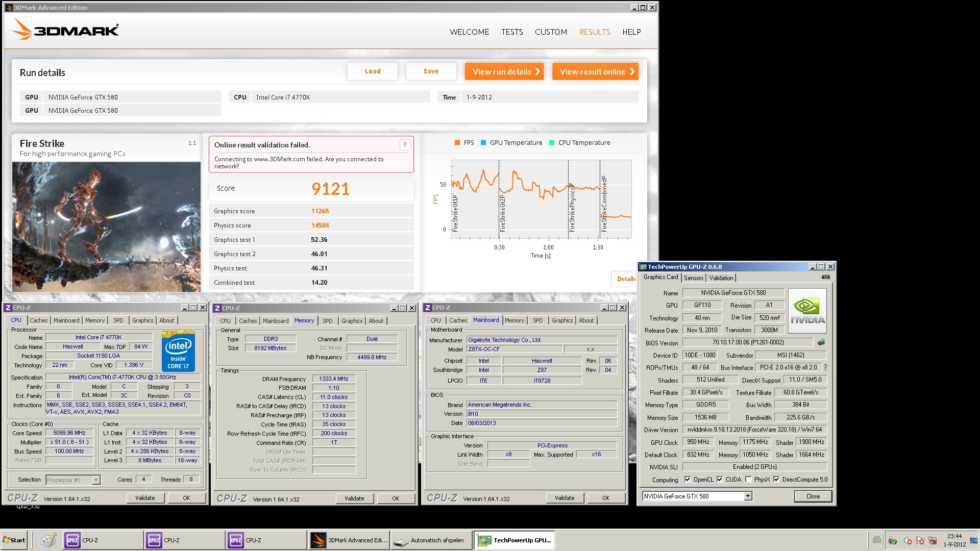Click the 3DMark window title bar icon
This screenshot has width=980, height=551.
[9, 8]
